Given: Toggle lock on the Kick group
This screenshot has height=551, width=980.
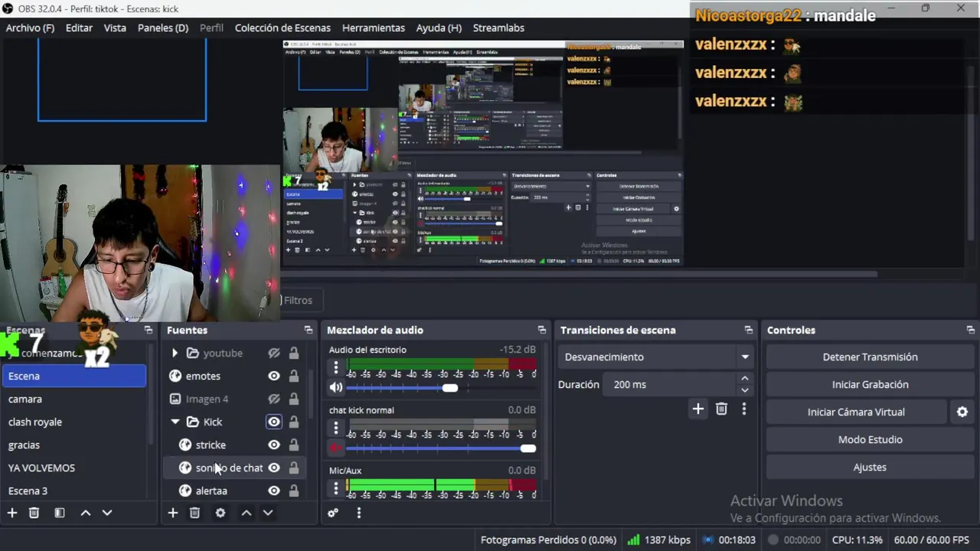Looking at the screenshot, I should [294, 422].
